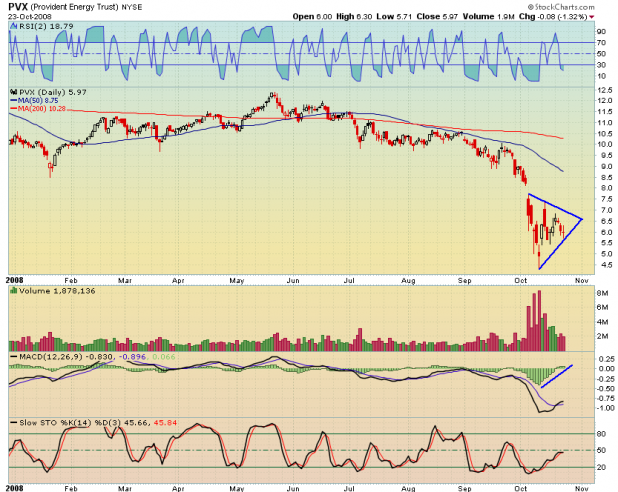Click the Open 6.00 value
The height and width of the screenshot is (492, 618).
tap(313, 17)
